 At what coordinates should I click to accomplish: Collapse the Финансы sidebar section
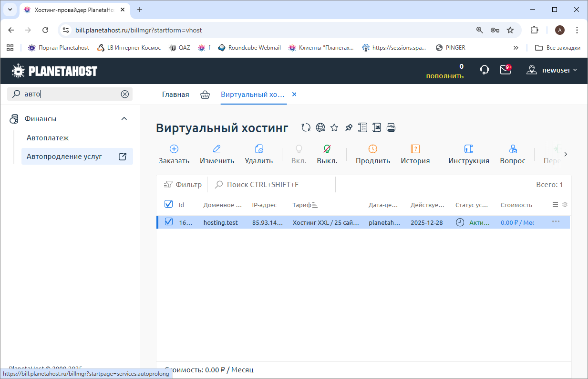(x=124, y=119)
